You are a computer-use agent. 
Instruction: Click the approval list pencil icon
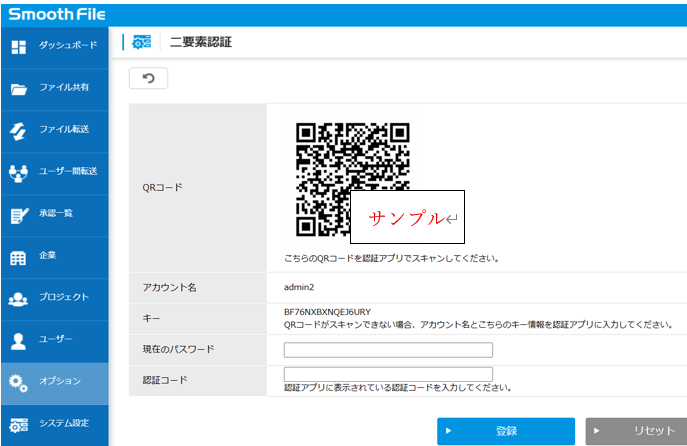click(x=19, y=215)
